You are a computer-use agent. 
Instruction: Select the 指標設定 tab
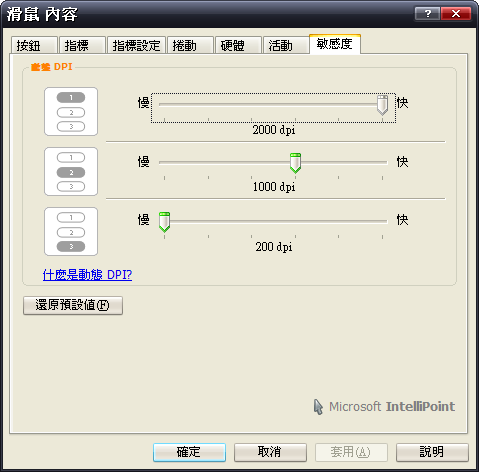136,45
